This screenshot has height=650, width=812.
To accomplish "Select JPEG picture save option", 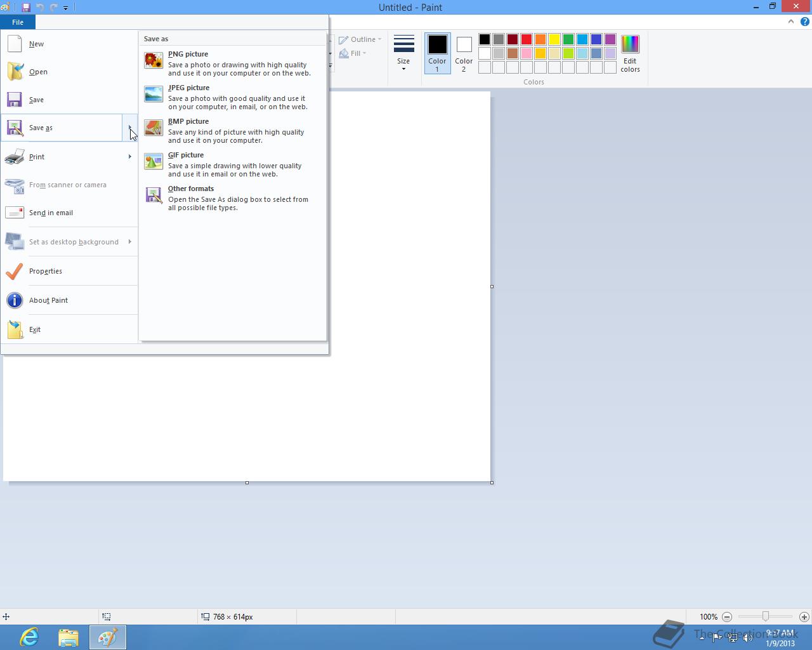I will pyautogui.click(x=233, y=97).
